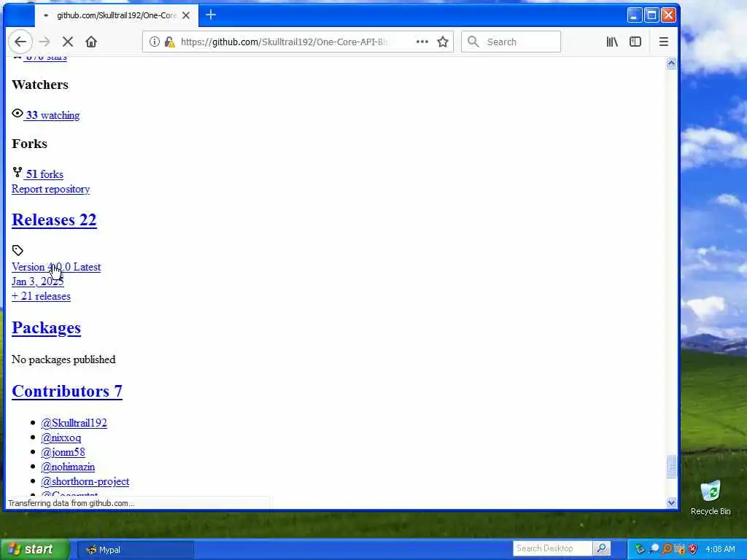This screenshot has width=747, height=560.
Task: Stop loading the current page
Action: tap(68, 42)
